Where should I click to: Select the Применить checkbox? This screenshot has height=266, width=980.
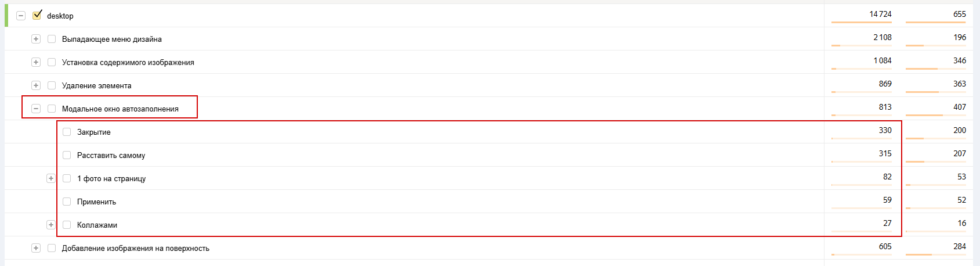tap(67, 202)
